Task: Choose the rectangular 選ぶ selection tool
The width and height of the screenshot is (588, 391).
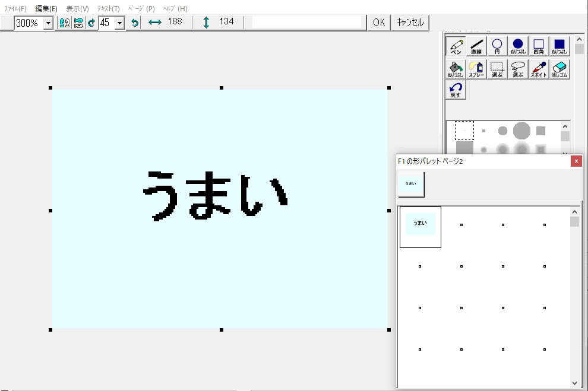Action: [497, 69]
